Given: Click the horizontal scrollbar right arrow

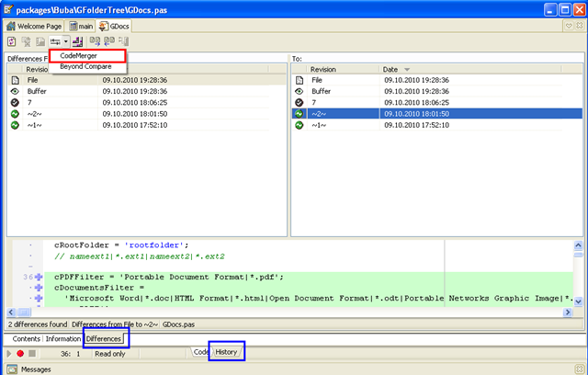Looking at the screenshot, I should [x=568, y=312].
